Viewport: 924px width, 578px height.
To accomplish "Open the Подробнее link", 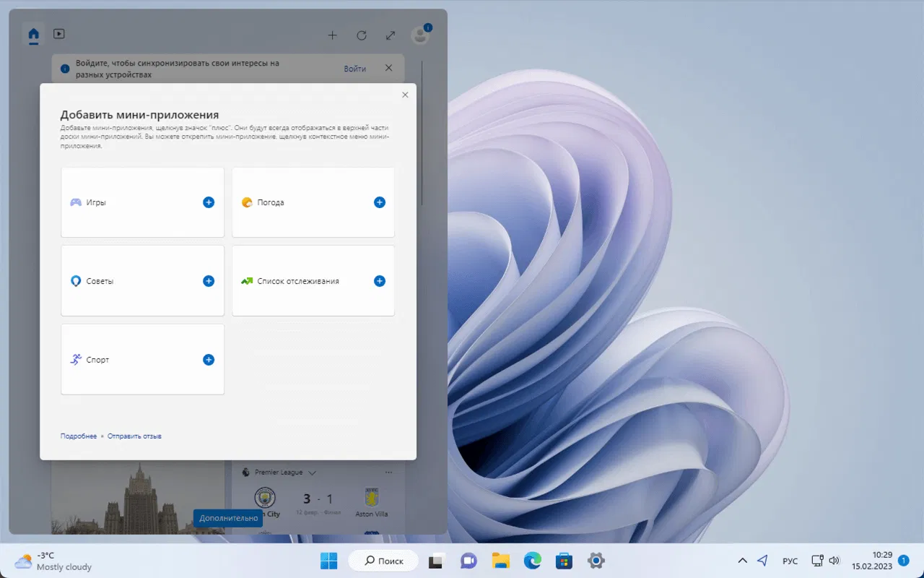I will tap(79, 436).
